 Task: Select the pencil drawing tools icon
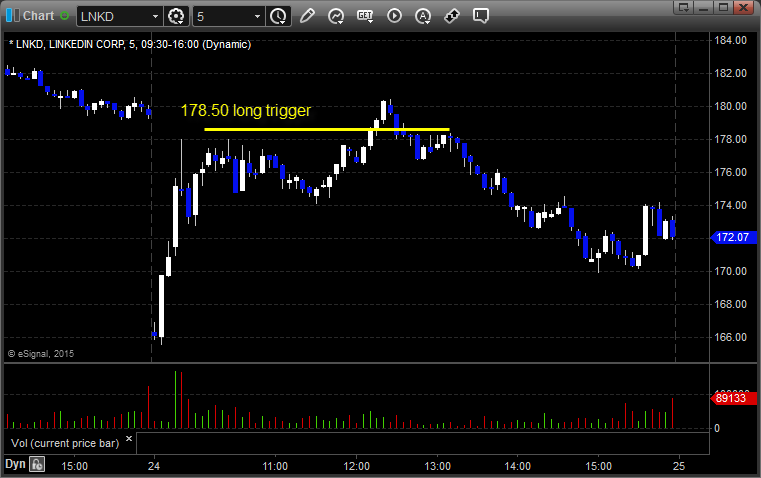[307, 16]
